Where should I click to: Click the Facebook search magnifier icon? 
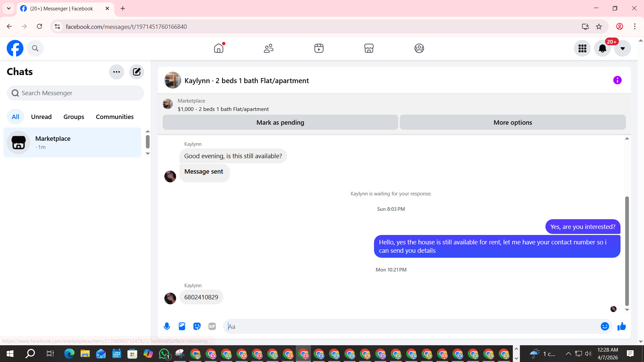pos(35,48)
